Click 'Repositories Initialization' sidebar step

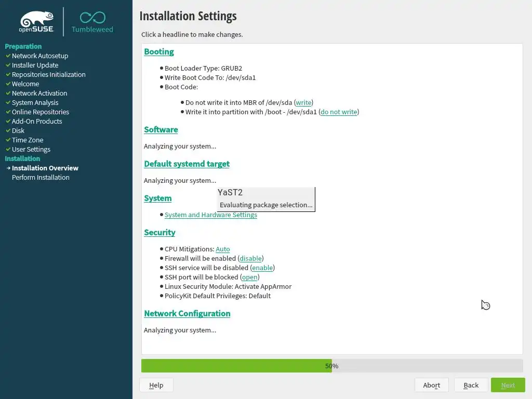coord(48,74)
